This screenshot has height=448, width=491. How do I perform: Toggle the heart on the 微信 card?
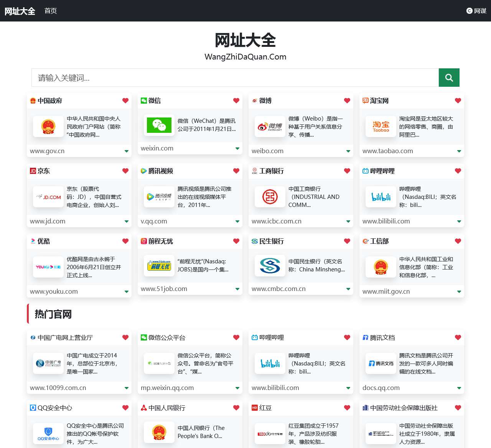pos(236,101)
